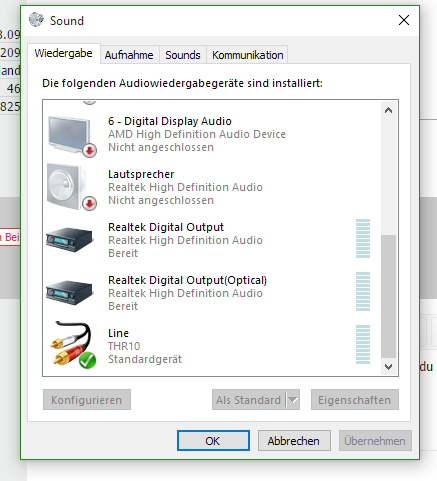This screenshot has height=481, width=437.
Task: Switch to the Aufnahme tab
Action: [x=129, y=55]
